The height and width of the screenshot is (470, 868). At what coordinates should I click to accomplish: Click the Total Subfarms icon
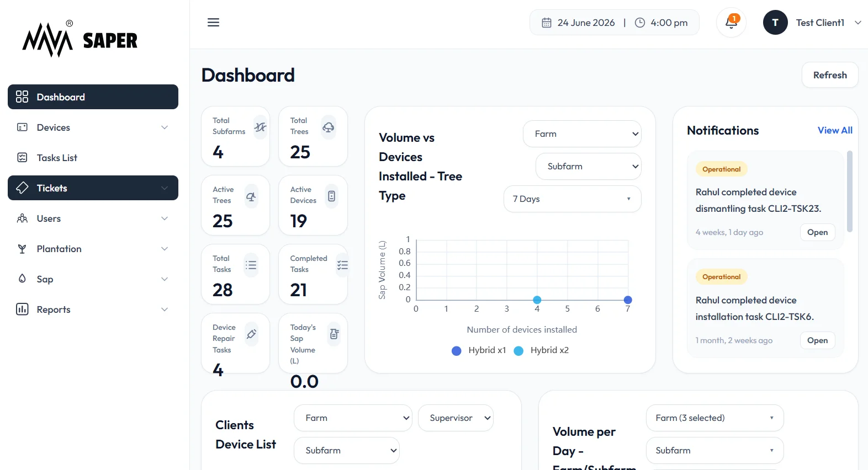tap(260, 127)
